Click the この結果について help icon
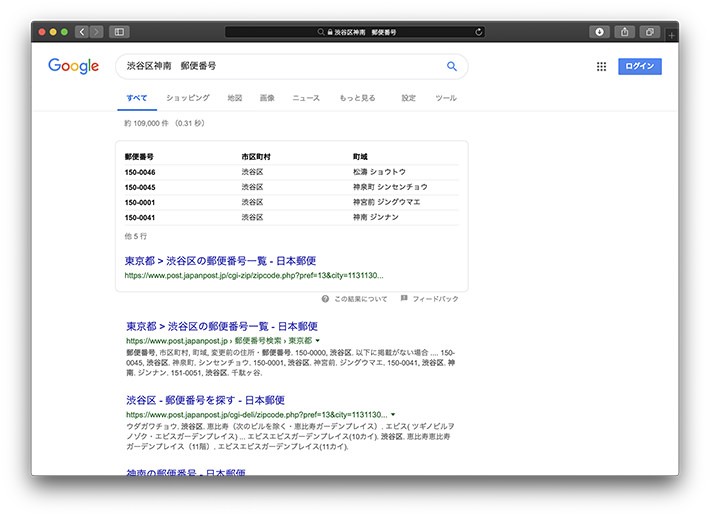Screen dimensions: 710x517 [325, 299]
